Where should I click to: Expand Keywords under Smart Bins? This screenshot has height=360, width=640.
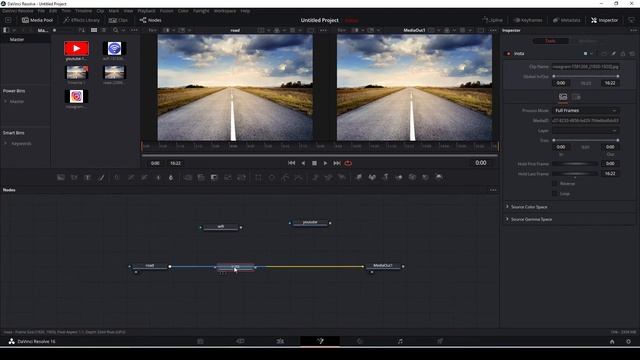tap(6, 144)
